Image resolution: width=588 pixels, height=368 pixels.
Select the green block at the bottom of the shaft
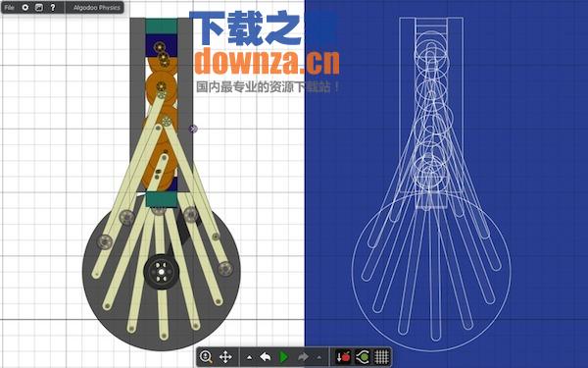click(162, 199)
